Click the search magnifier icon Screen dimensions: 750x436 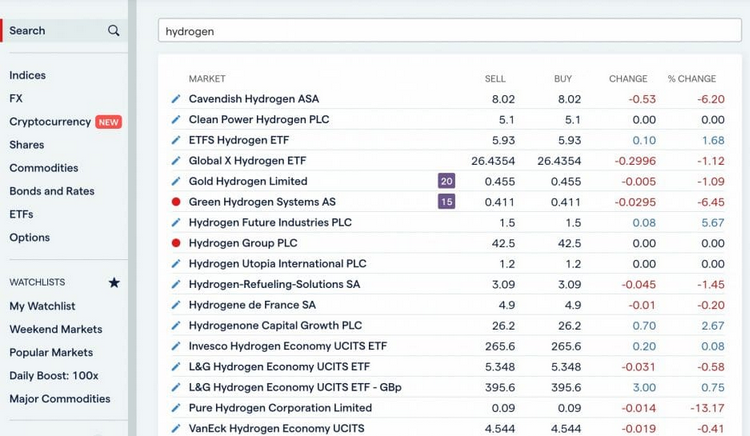coord(114,31)
